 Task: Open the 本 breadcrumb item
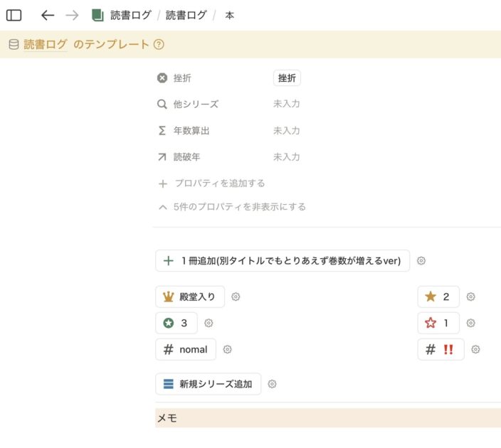tap(229, 15)
